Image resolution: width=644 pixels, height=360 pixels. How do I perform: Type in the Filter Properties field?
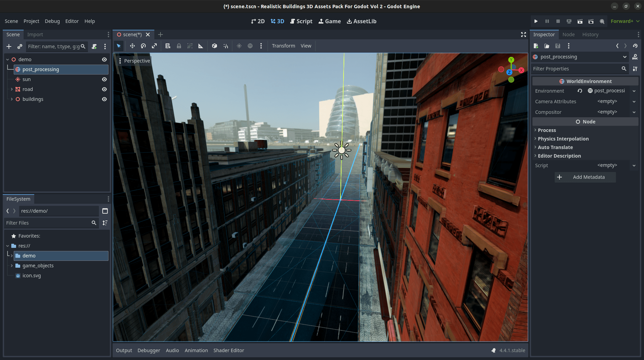point(578,69)
